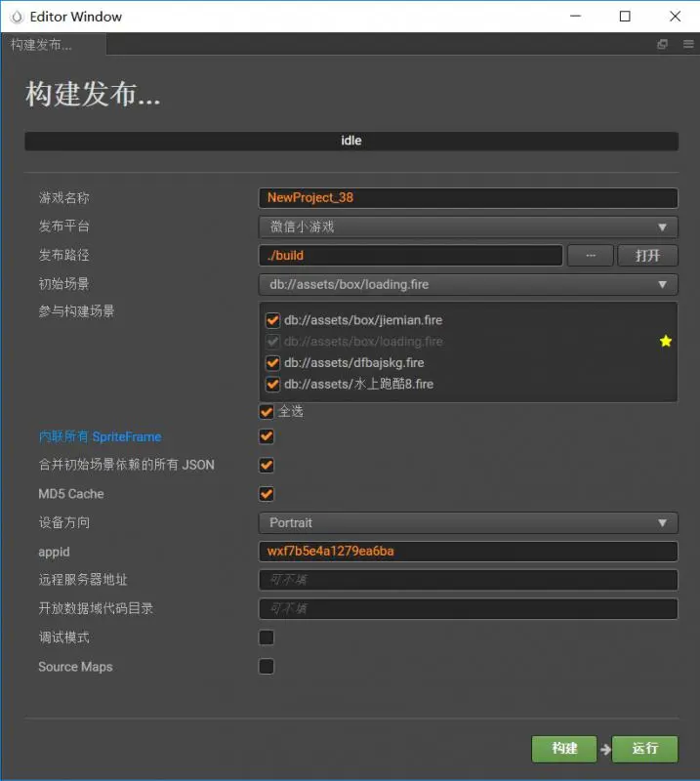Click the green 构建 build button

(564, 749)
